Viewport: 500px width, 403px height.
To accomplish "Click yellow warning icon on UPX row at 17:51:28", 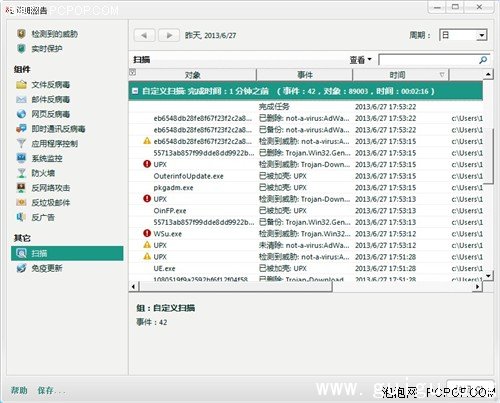I will point(147,256).
